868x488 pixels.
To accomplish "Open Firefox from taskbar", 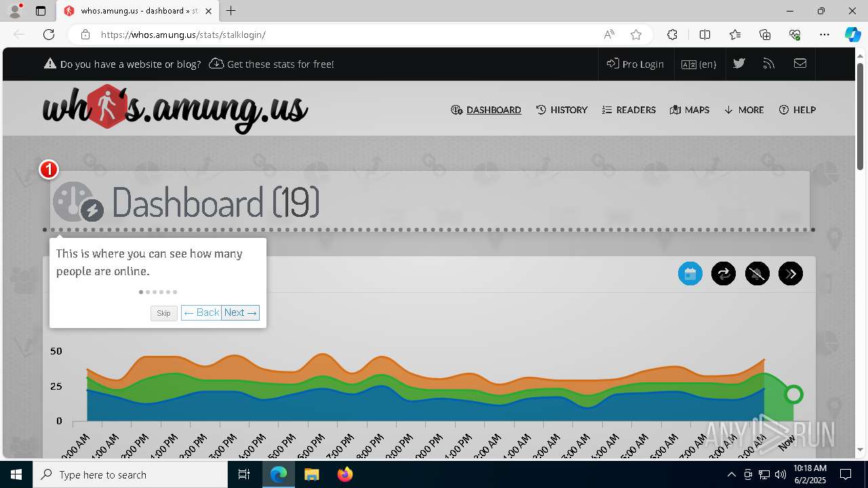I will (x=345, y=474).
